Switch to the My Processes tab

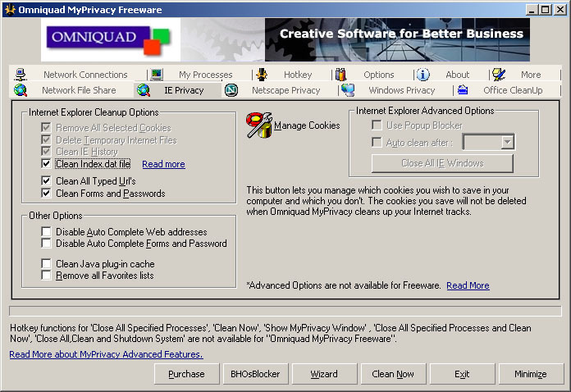pos(205,75)
